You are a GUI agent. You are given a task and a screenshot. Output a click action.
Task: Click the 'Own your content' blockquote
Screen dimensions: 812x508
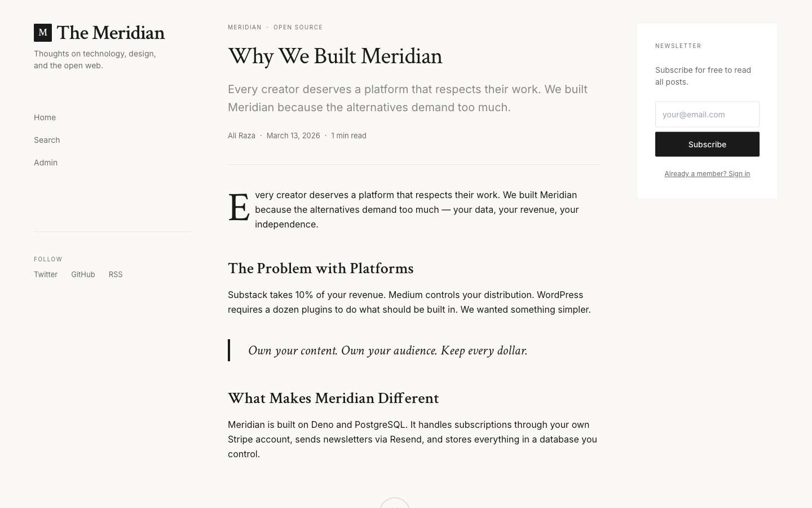pyautogui.click(x=388, y=351)
